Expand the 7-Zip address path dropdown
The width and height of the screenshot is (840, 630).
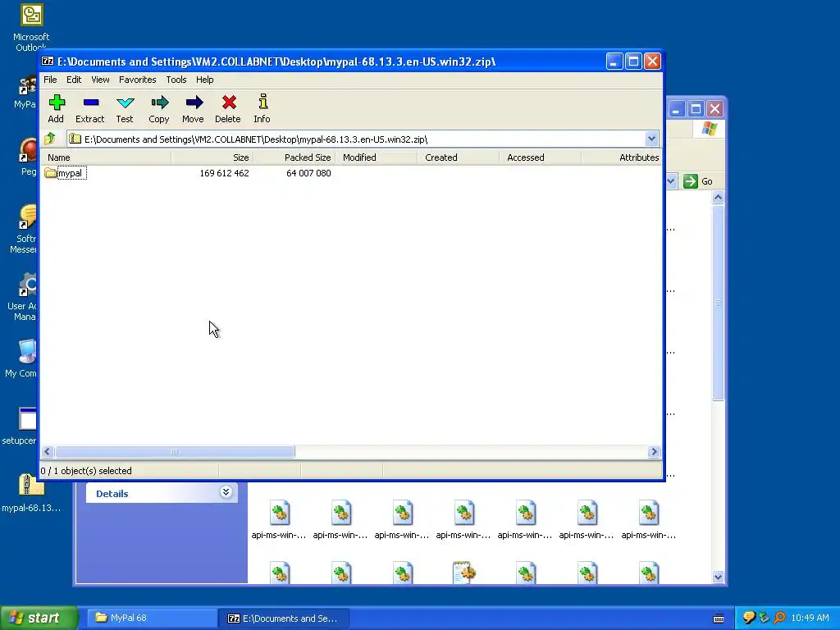[x=651, y=139]
